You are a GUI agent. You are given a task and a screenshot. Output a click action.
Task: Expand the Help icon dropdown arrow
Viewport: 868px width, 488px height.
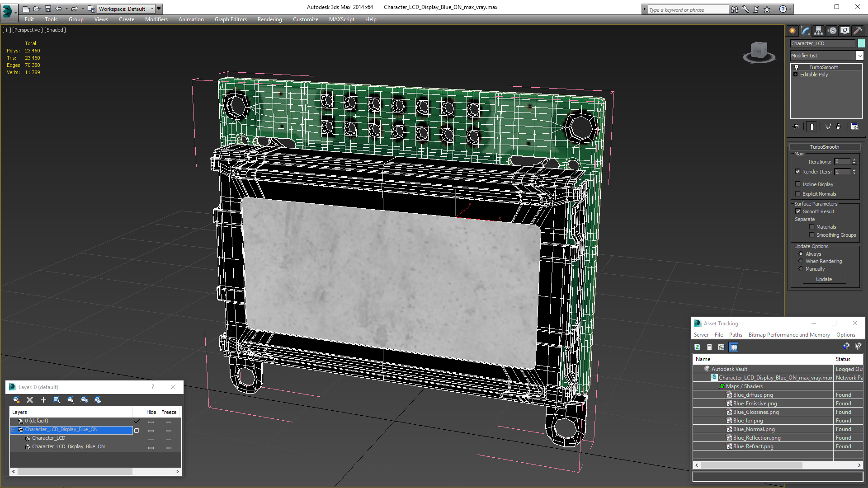tap(790, 9)
